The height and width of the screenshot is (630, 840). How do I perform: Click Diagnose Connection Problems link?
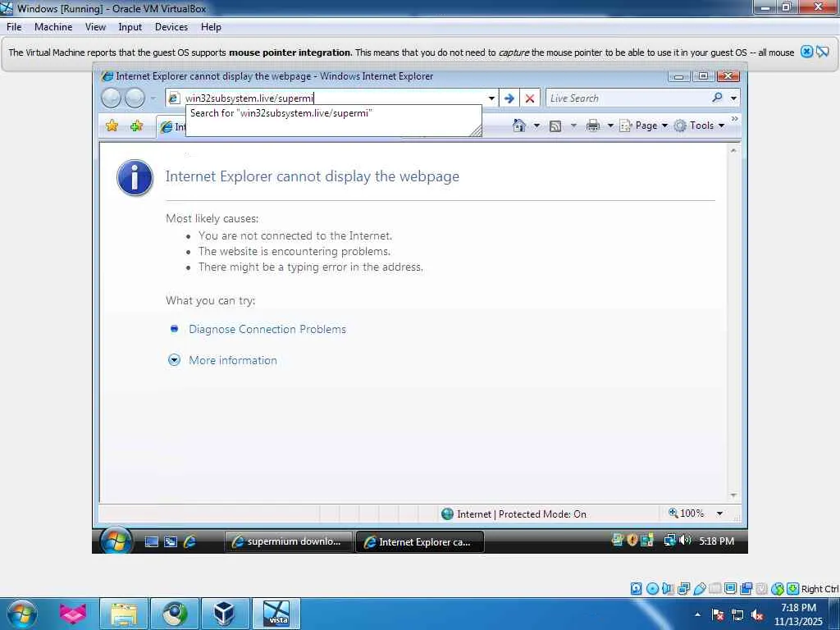pos(267,330)
